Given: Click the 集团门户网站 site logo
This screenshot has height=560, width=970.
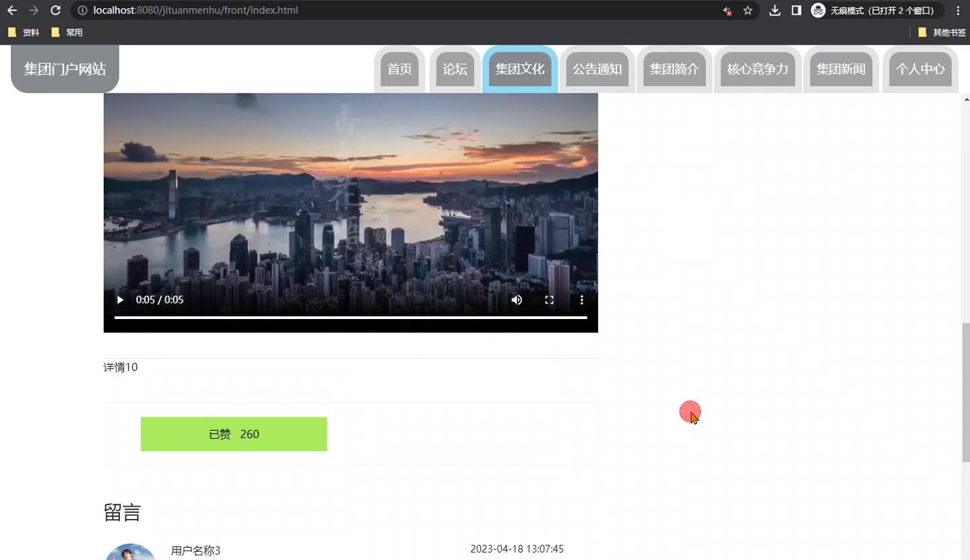Looking at the screenshot, I should pos(65,69).
